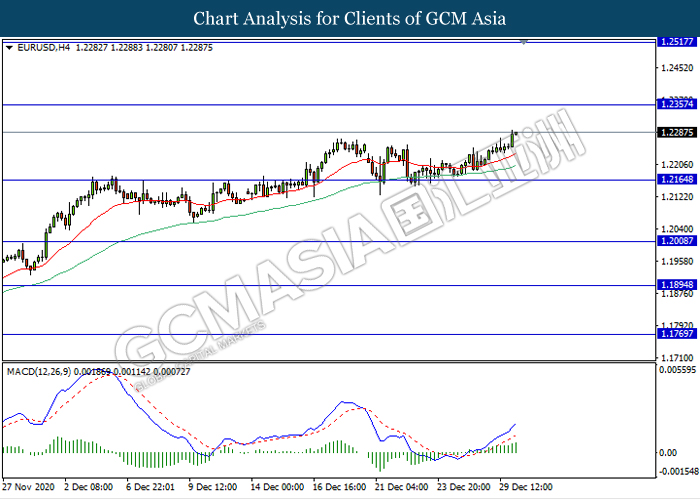Select the 1.23574 resistance price label
The width and height of the screenshot is (700, 500).
(x=676, y=104)
